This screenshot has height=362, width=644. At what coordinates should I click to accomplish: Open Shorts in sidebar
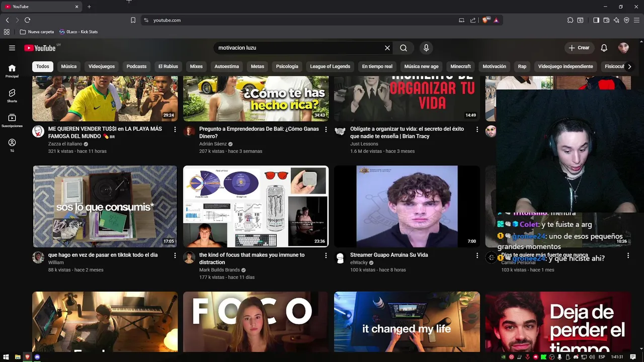(12, 96)
